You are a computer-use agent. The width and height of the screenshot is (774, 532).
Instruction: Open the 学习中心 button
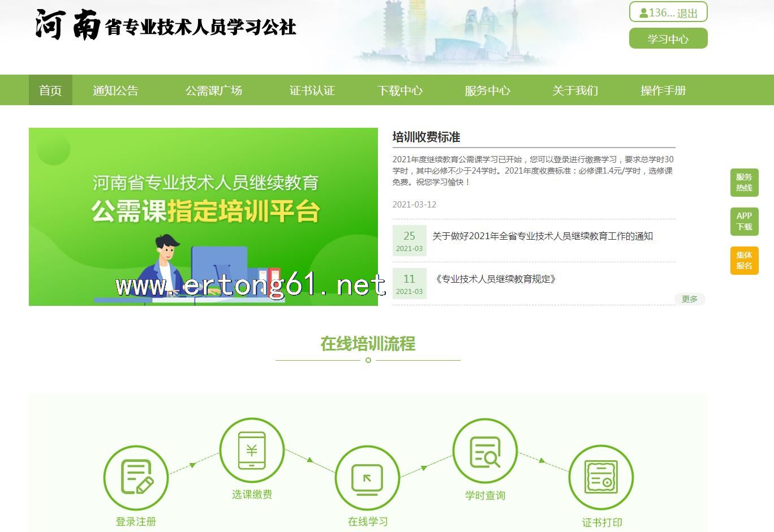[668, 39]
